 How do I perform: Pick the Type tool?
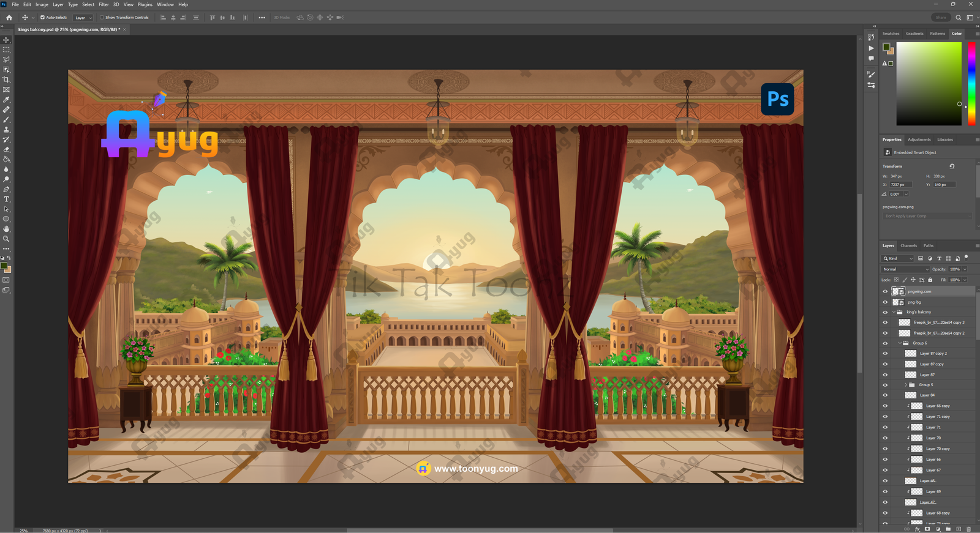[x=7, y=199]
